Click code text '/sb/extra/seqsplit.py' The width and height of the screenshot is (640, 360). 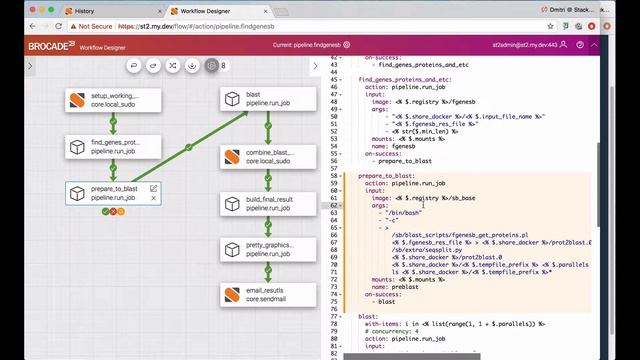coord(427,250)
